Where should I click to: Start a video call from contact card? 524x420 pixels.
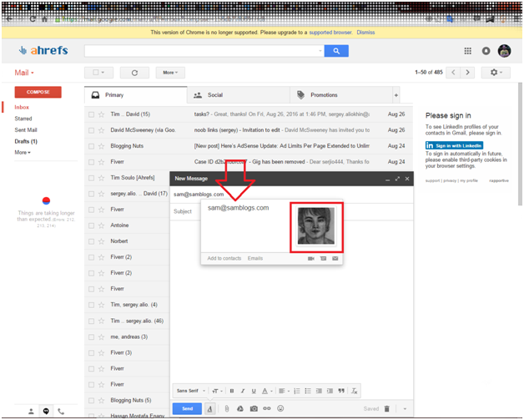pyautogui.click(x=310, y=259)
